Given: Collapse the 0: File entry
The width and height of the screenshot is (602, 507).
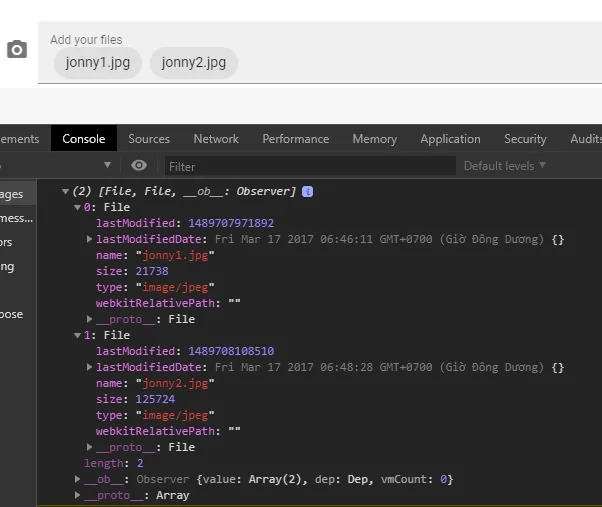Looking at the screenshot, I should (x=77, y=207).
